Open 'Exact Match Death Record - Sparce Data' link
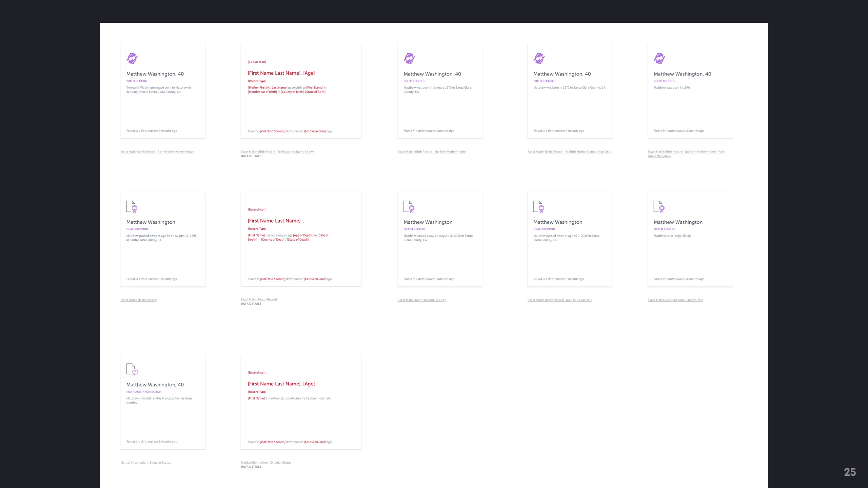 point(675,300)
